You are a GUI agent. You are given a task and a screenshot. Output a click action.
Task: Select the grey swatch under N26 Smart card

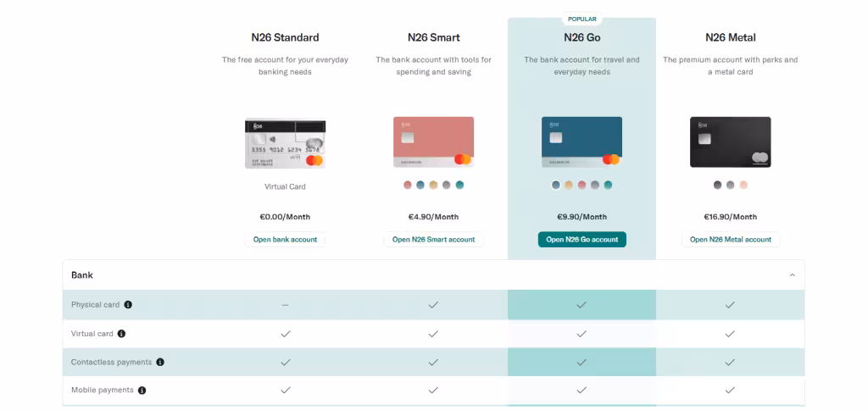[447, 185]
